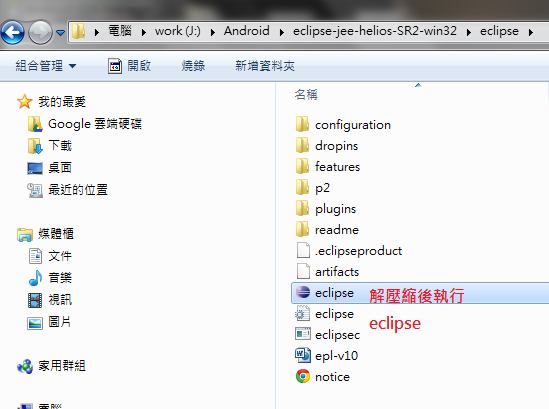Click the Google Drive folder icon
Screen dimensions: 549x409
pos(35,124)
